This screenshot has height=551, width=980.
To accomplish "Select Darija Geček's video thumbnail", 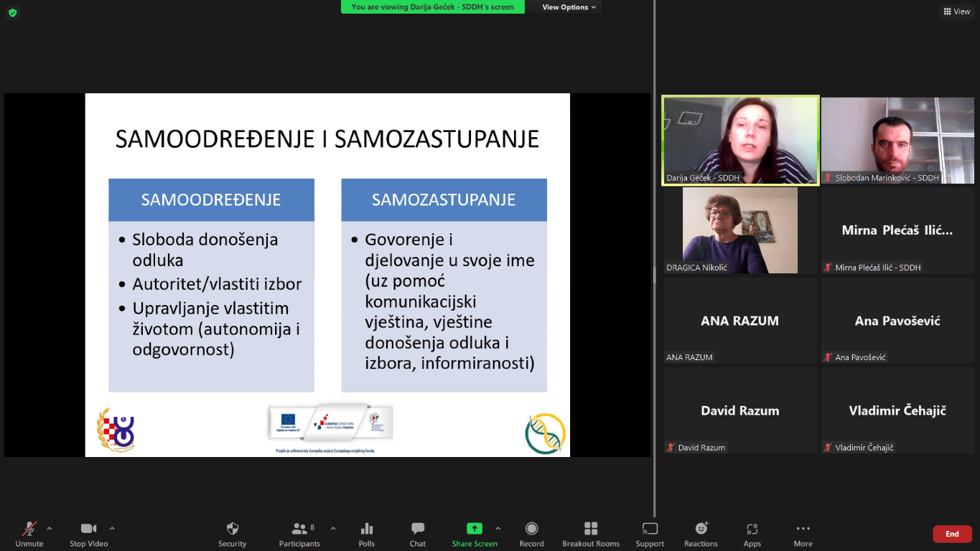I will pyautogui.click(x=740, y=141).
